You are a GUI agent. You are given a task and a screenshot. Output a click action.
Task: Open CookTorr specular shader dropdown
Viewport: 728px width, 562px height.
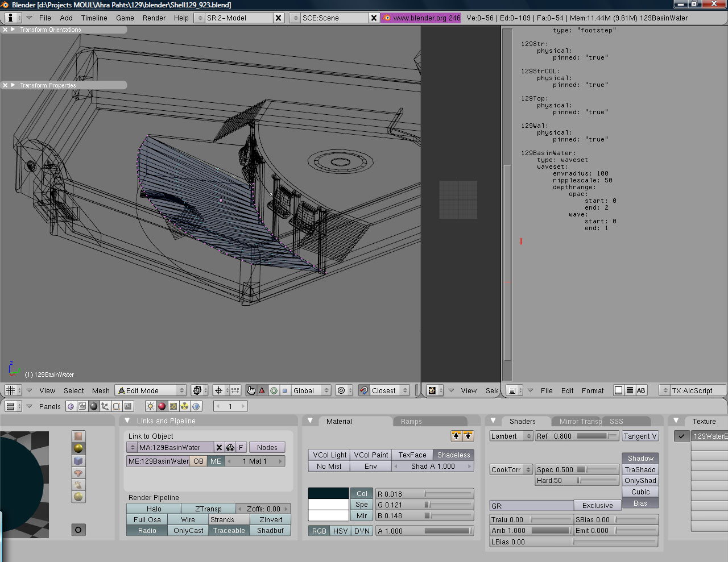511,470
